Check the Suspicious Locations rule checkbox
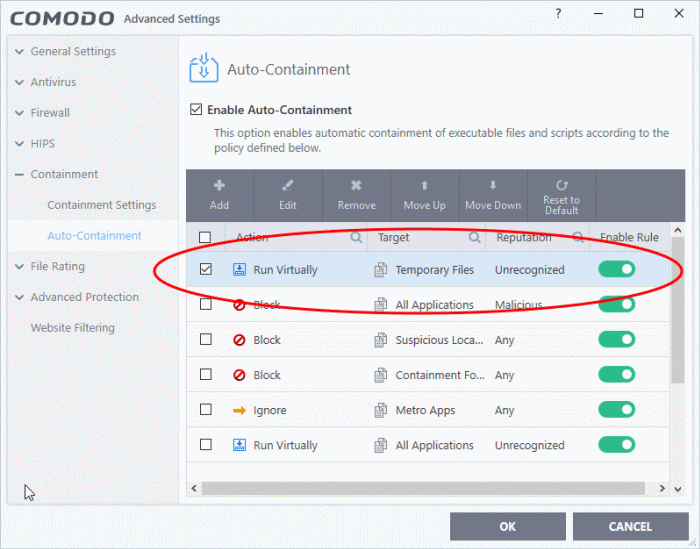 click(x=206, y=340)
